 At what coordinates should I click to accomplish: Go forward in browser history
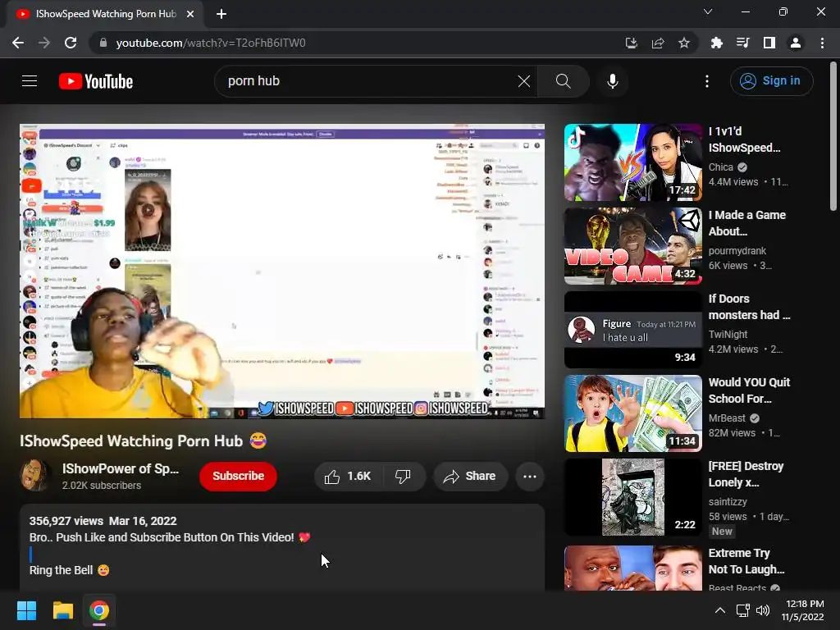(44, 43)
